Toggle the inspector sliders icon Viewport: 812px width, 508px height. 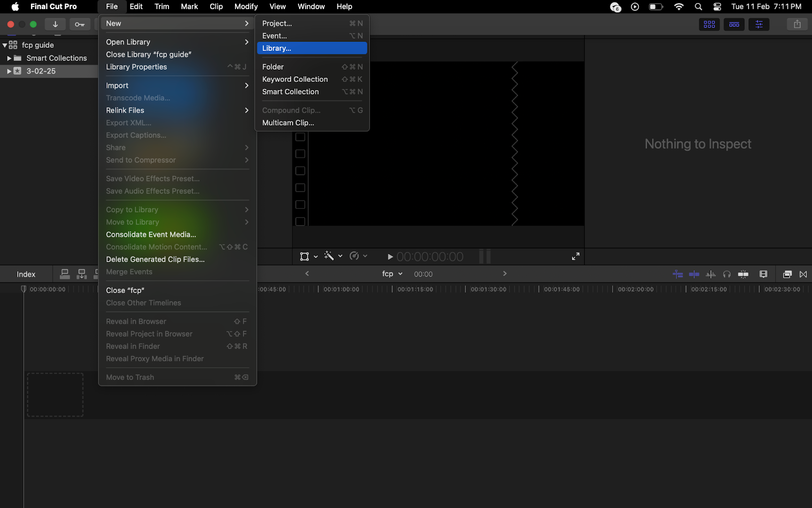pos(759,24)
